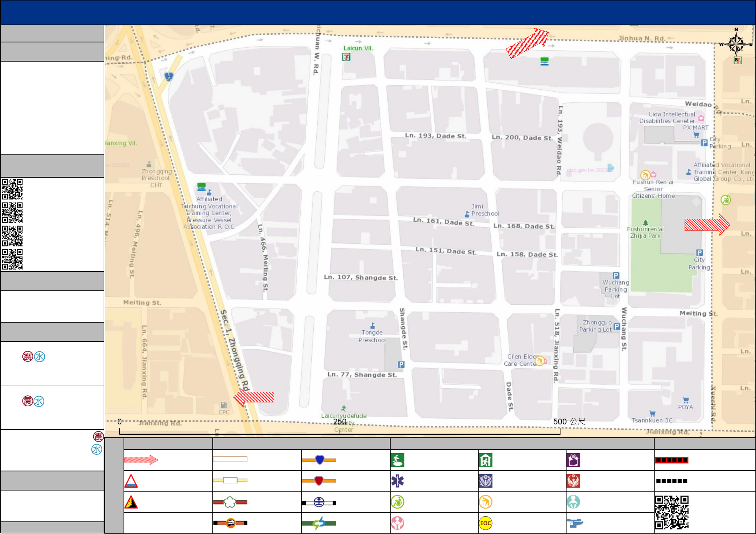This screenshot has height=534, width=756.
Task: Click the green wheelchair icon on the map's east edge
Action: [726, 200]
